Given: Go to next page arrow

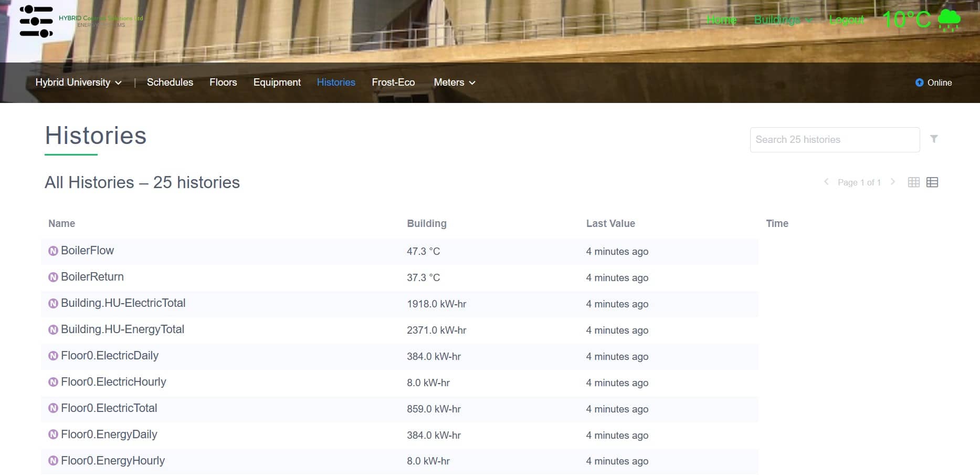Looking at the screenshot, I should click(x=892, y=182).
